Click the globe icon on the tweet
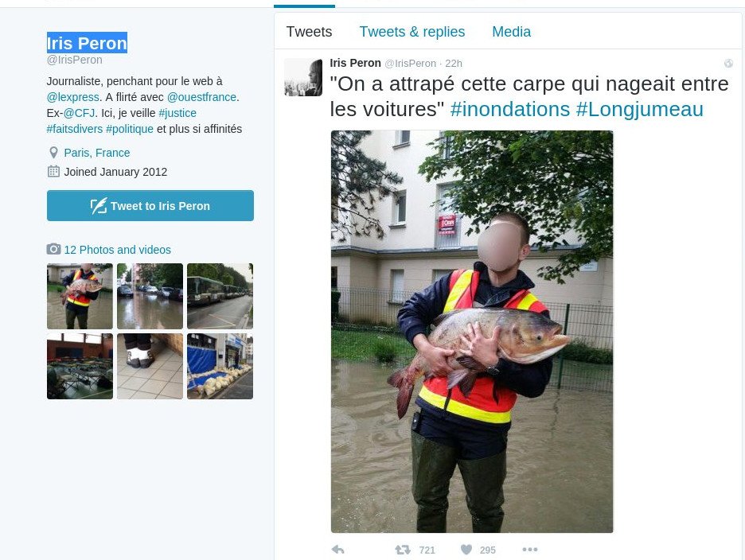Viewport: 745px width, 560px height. tap(728, 63)
